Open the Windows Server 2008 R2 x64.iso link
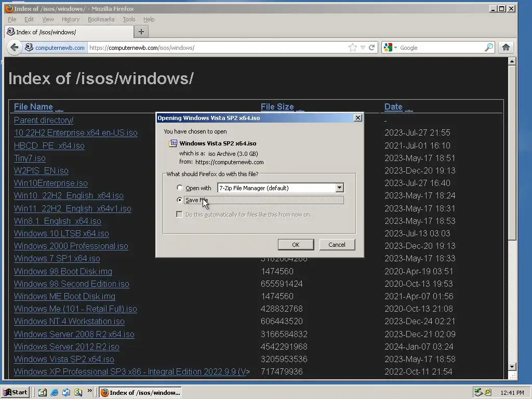Viewport: 532px width, 399px height. tap(74, 334)
